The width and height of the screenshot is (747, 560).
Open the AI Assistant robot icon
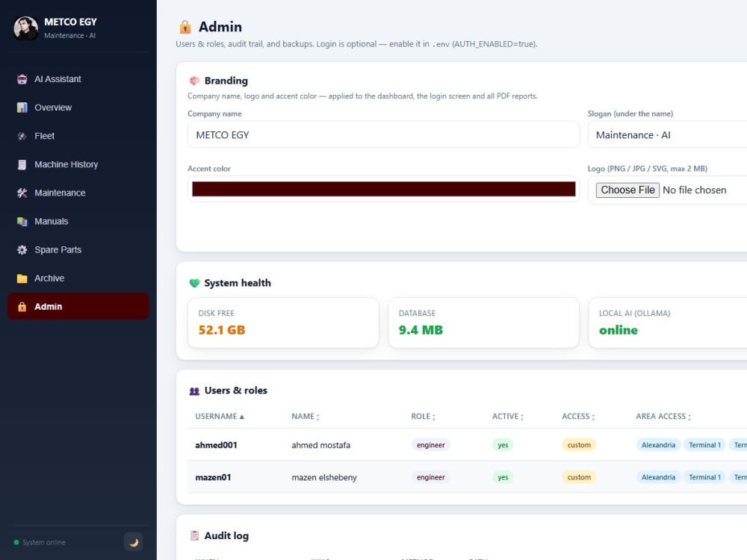click(22, 79)
